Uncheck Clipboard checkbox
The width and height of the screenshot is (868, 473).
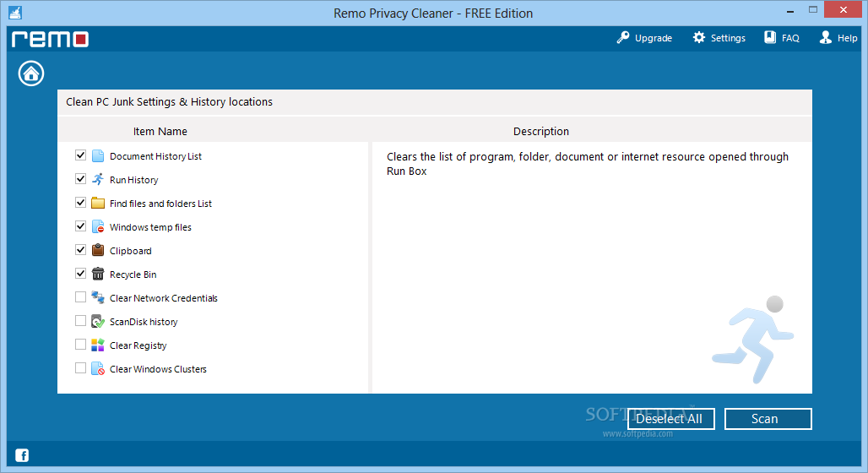pyautogui.click(x=80, y=250)
